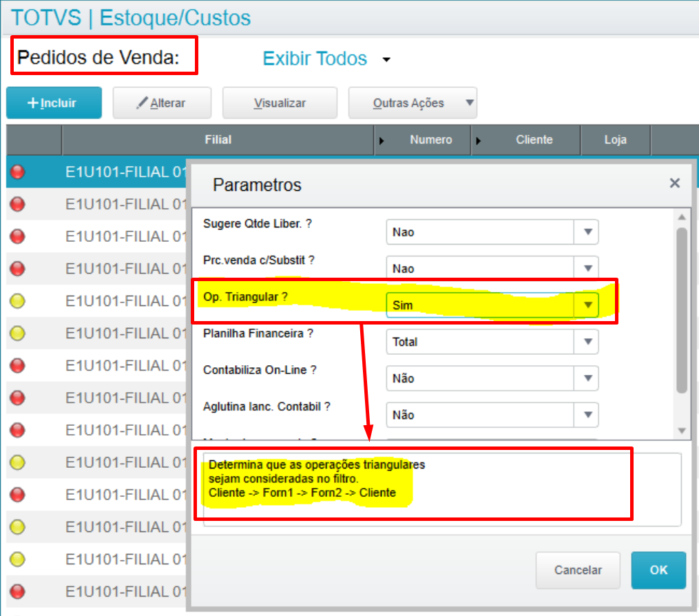699x616 pixels.
Task: Click the Sugere Qtde Liber. ? label
Action: pos(258,223)
